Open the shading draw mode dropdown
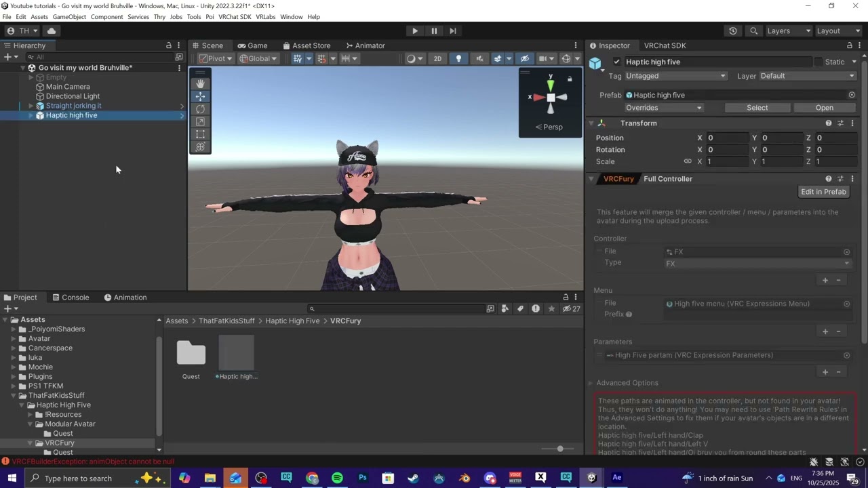 pos(414,59)
